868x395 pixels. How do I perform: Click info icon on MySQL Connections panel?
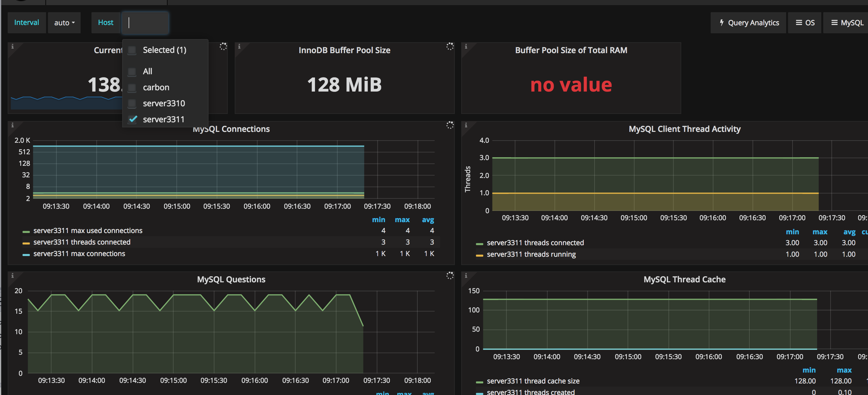coord(12,125)
